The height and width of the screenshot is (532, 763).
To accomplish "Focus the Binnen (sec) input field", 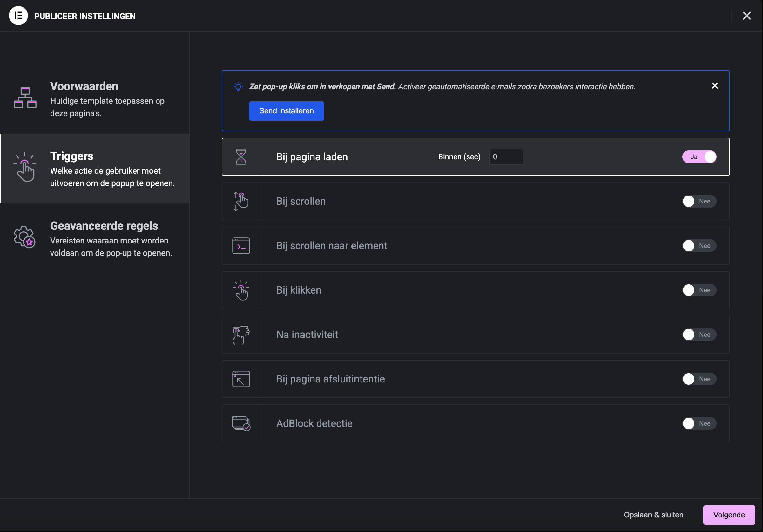I will point(506,157).
